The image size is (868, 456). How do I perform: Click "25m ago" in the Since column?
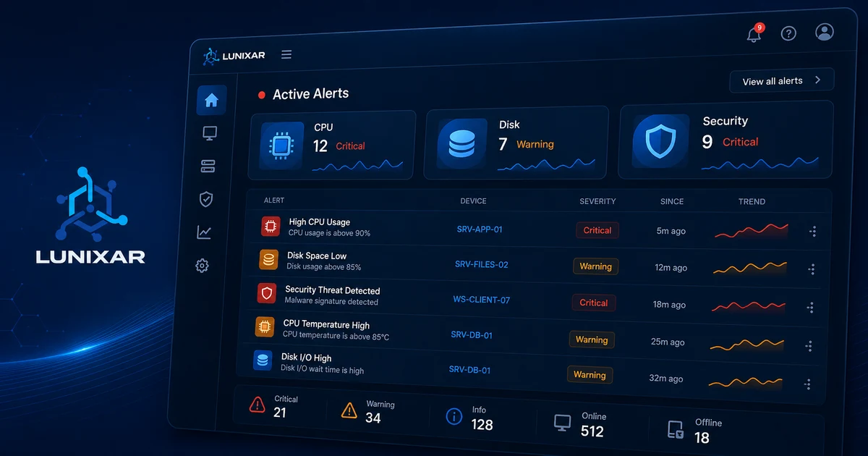[668, 342]
